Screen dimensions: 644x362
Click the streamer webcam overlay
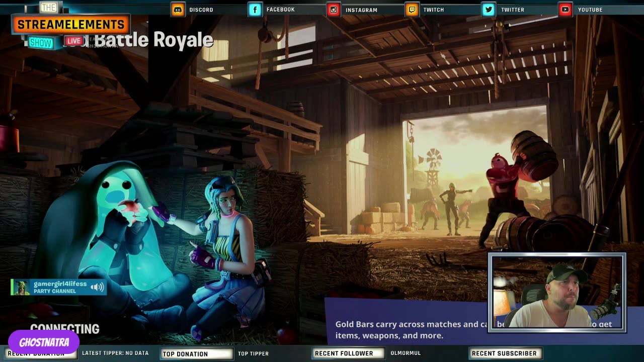tap(557, 293)
